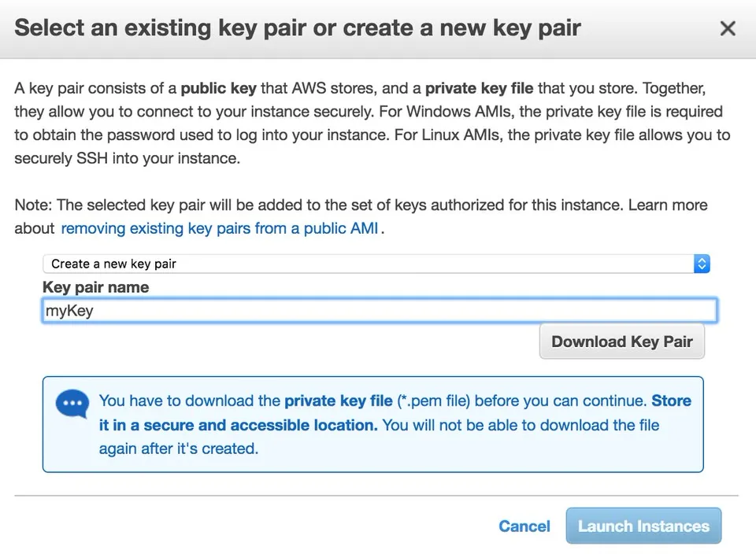Click the close X icon in the dialog header
756x554 pixels.
(727, 28)
